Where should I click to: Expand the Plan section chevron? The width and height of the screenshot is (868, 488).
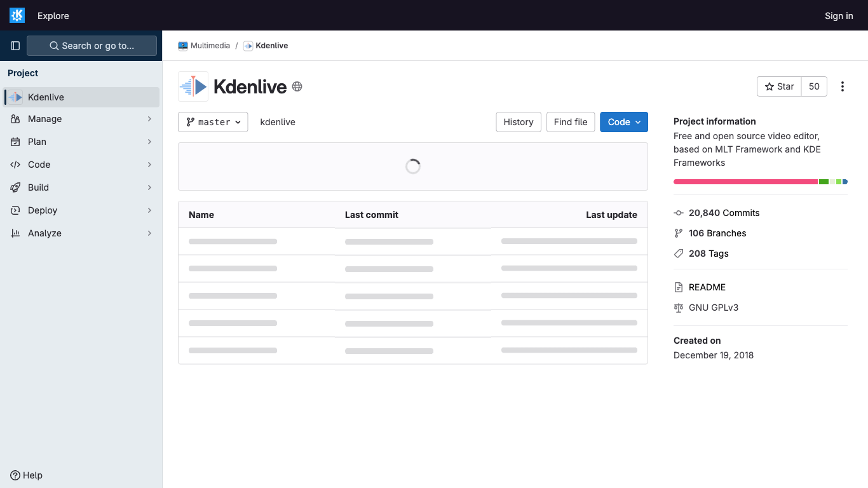click(149, 142)
